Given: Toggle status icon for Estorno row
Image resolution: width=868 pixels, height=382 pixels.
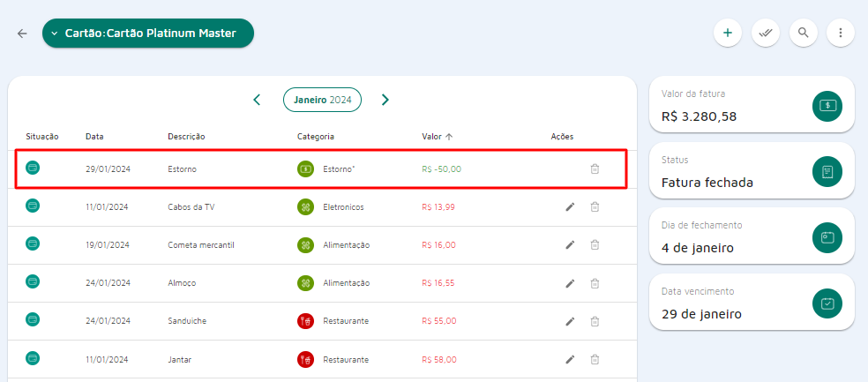Looking at the screenshot, I should [33, 168].
